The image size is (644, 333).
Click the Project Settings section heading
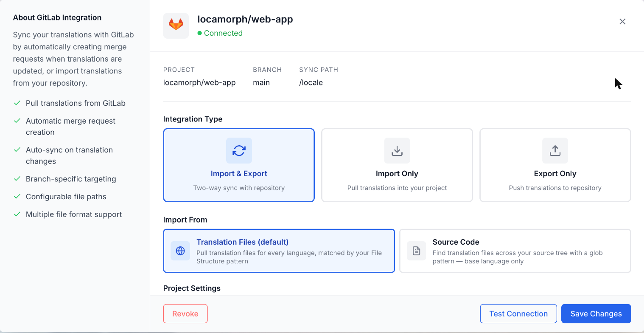tap(192, 288)
